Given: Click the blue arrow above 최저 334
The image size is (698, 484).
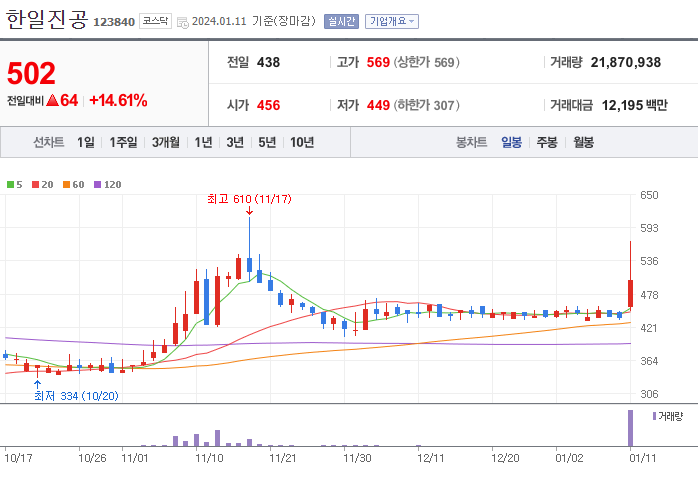Looking at the screenshot, I should [x=37, y=385].
